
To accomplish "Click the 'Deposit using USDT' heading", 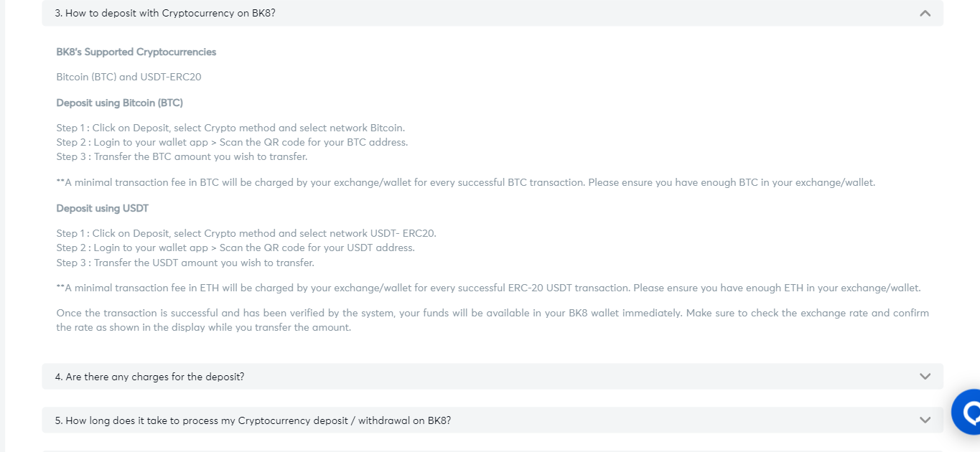I will coord(103,208).
